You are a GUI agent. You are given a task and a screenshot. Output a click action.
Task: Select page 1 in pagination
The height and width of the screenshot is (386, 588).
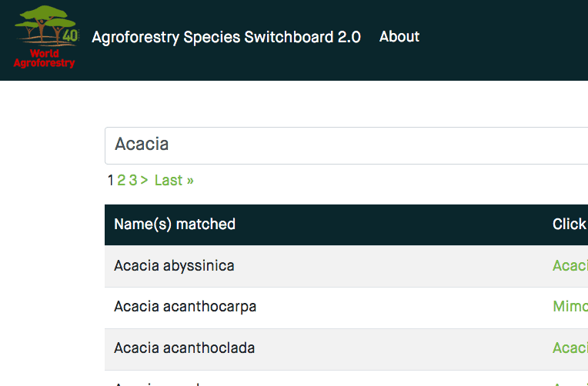coord(110,181)
